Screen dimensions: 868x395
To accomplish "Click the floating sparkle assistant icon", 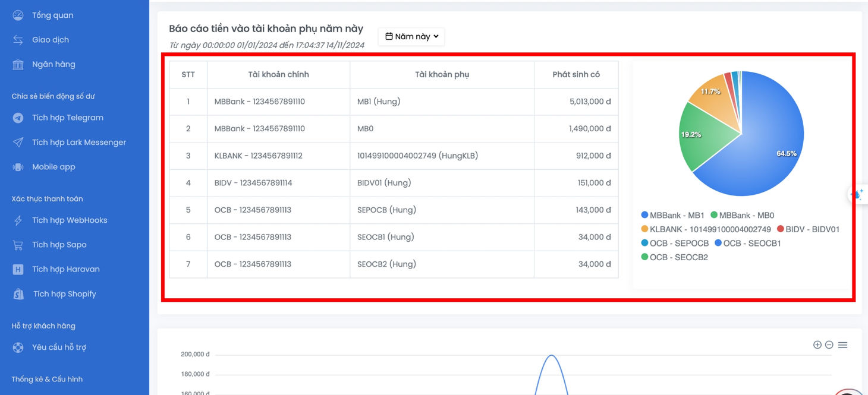I will pyautogui.click(x=858, y=194).
